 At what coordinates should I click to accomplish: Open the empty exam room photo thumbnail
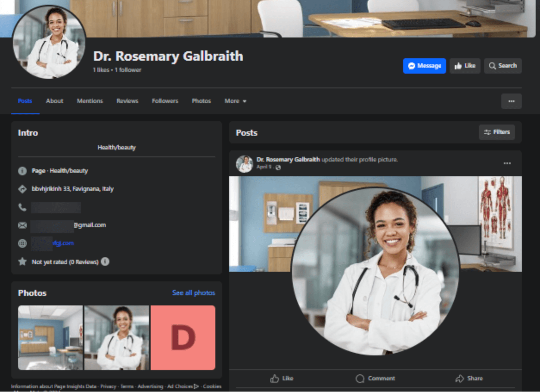50,338
